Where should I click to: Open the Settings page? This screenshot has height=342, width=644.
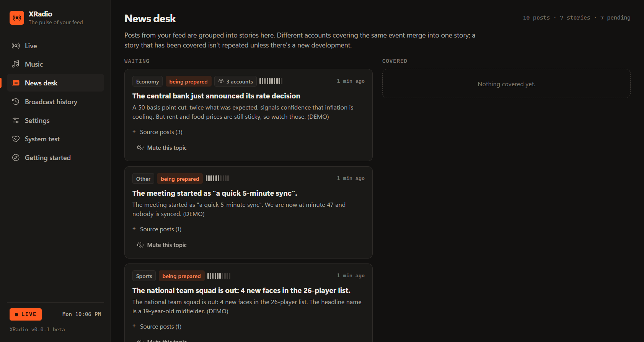55,121
